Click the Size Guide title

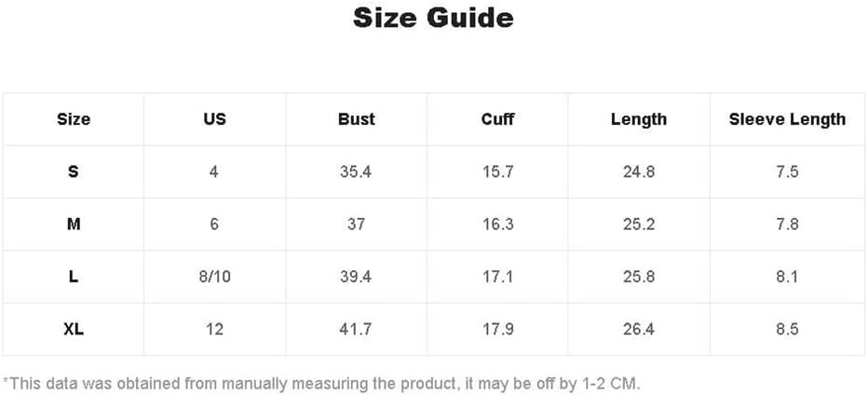[x=433, y=18]
